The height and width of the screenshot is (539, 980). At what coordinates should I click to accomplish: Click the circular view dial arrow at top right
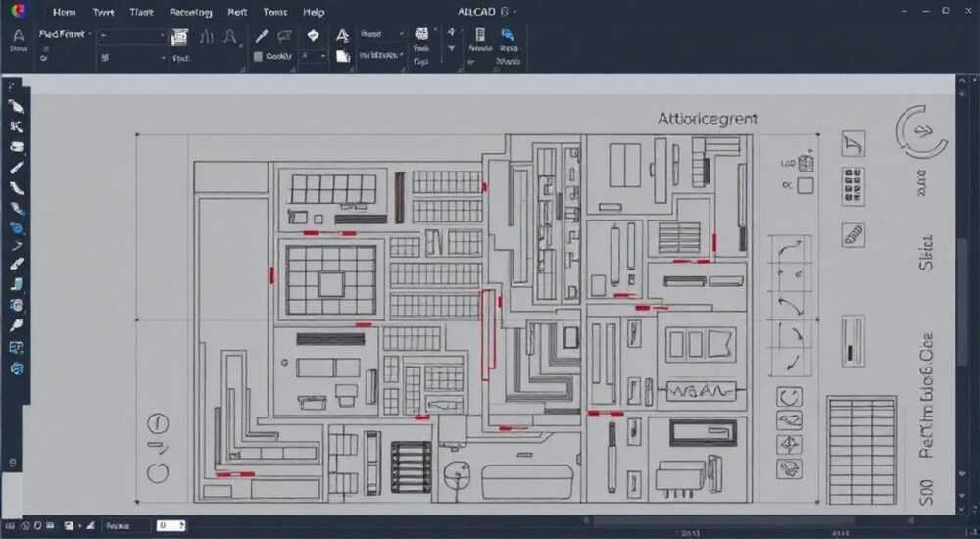922,131
